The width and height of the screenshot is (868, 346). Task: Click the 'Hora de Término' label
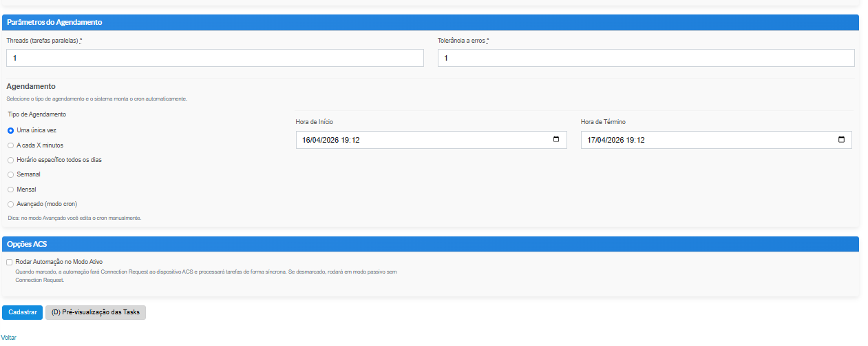603,122
